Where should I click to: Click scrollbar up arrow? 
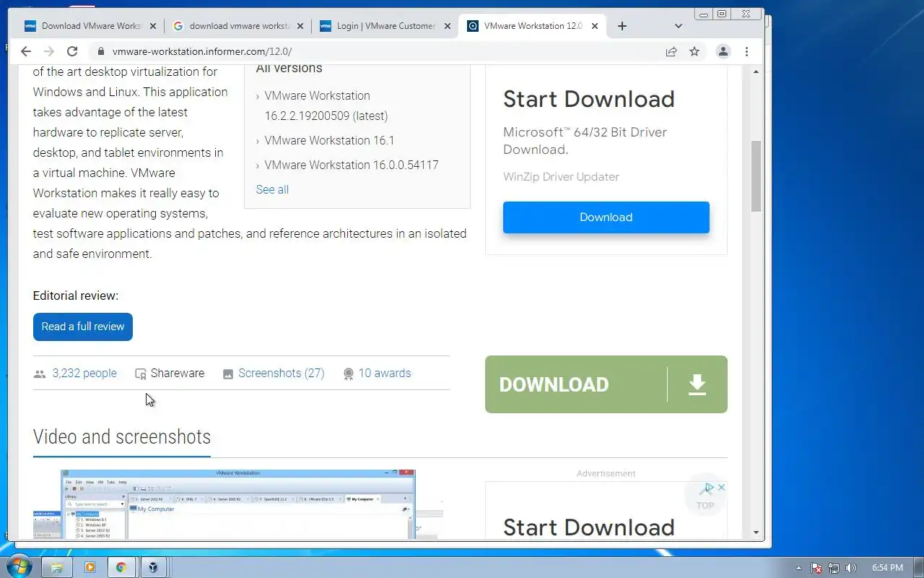click(757, 72)
